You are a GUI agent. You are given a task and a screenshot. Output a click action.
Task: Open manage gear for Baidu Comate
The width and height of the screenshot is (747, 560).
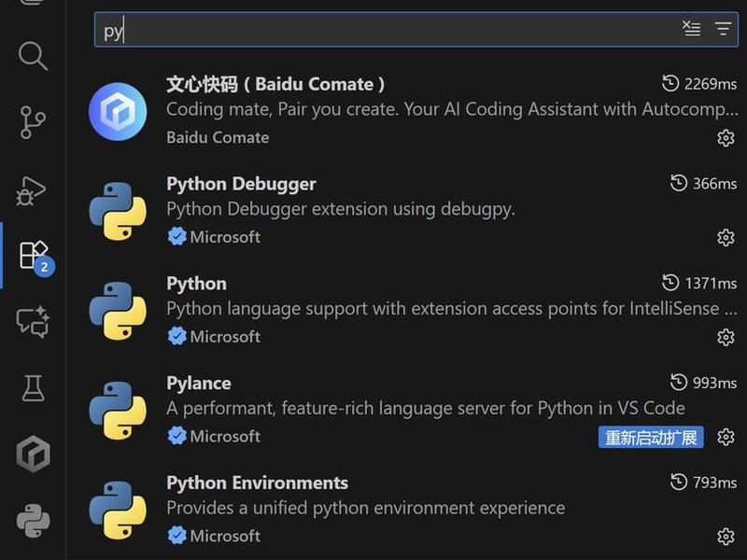pyautogui.click(x=726, y=137)
